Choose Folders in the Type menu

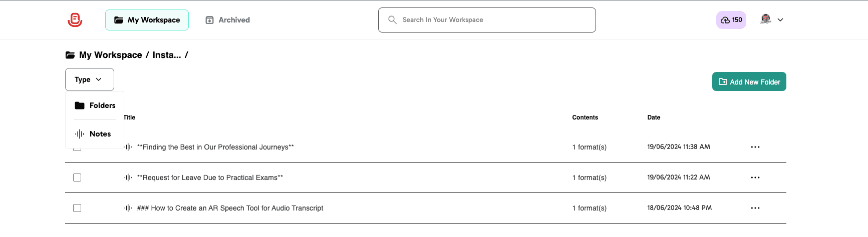pos(95,105)
